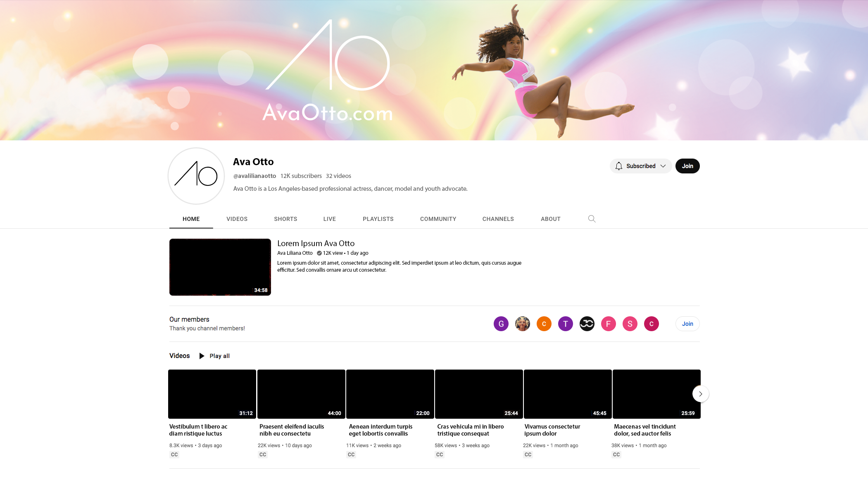Viewport: 868px width, 479px height.
Task: Click the Our members heading
Action: coord(189,319)
